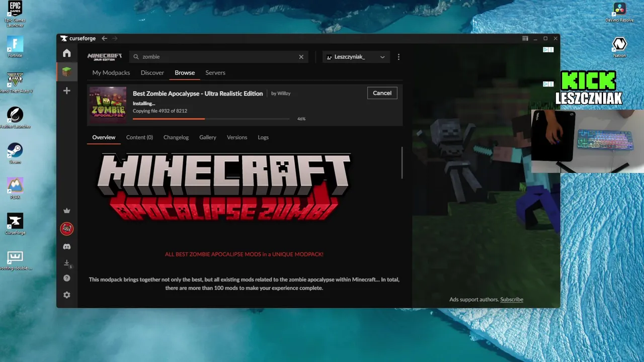The height and width of the screenshot is (362, 644).
Task: Click the overview vertical scrollbar
Action: click(401, 162)
